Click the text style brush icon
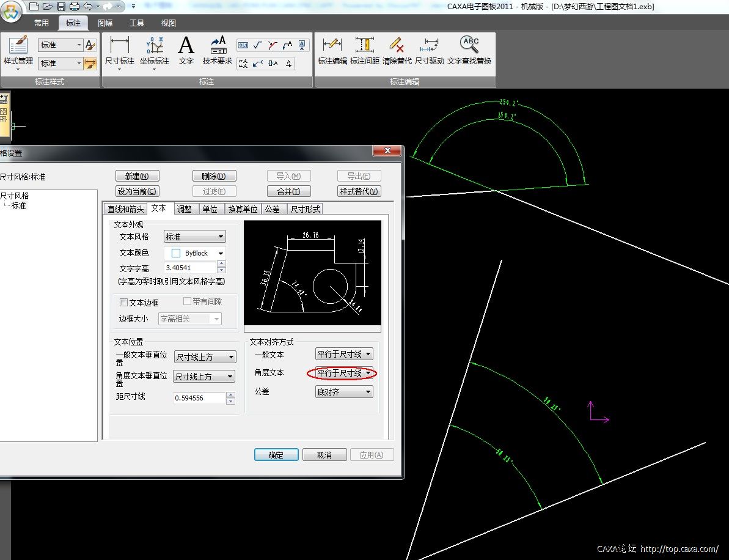This screenshot has height=560, width=729. [x=90, y=45]
